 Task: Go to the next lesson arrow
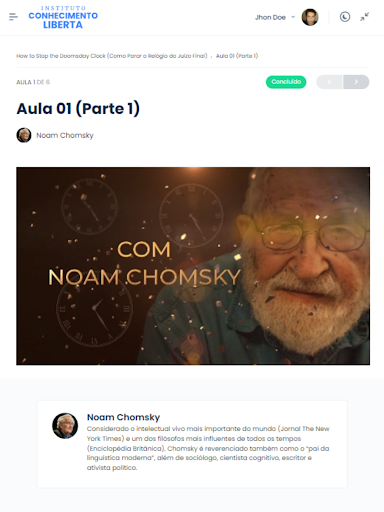pyautogui.click(x=356, y=82)
